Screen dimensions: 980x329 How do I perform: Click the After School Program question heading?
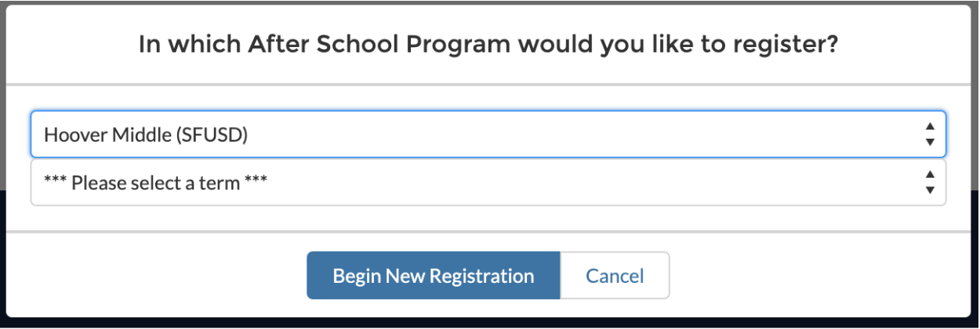pyautogui.click(x=488, y=45)
